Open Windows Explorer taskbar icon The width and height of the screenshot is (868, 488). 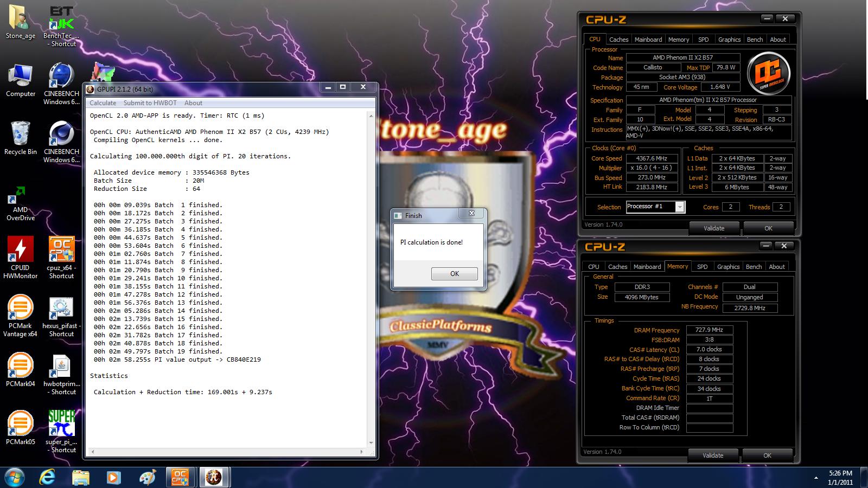tap(81, 477)
